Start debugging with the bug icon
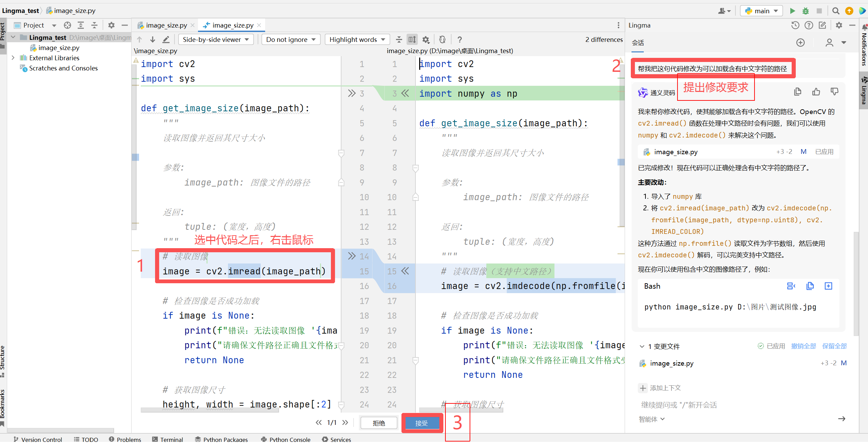Screen dimensions: 868x448 806,11
